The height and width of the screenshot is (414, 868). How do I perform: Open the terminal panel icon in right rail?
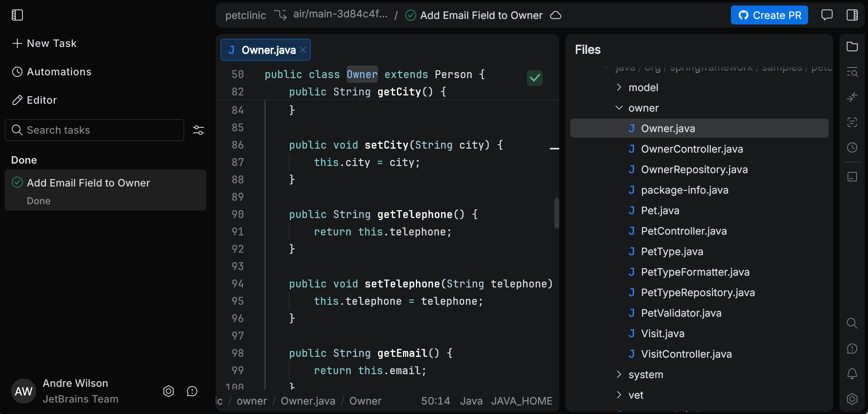(852, 177)
